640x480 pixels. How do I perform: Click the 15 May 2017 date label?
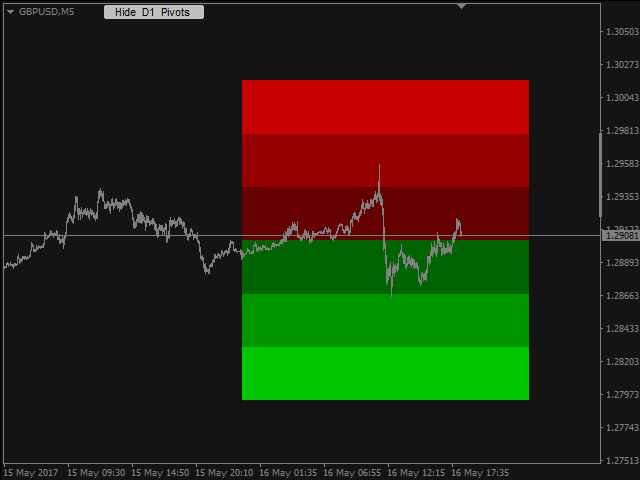(31, 473)
